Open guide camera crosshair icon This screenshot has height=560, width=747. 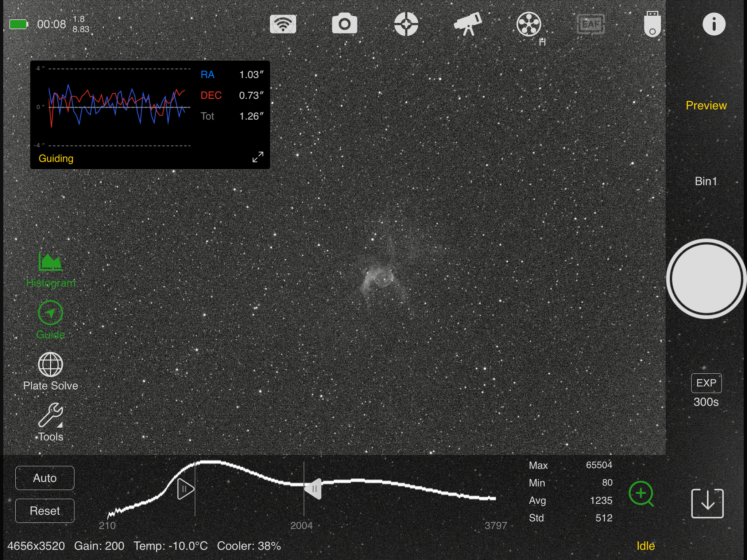(x=406, y=24)
